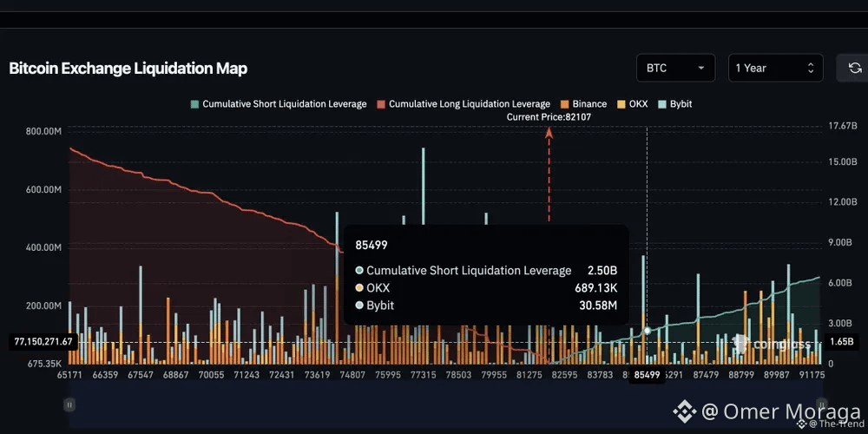Click the 82595 x-axis price label
This screenshot has height=434, width=868.
pyautogui.click(x=565, y=375)
